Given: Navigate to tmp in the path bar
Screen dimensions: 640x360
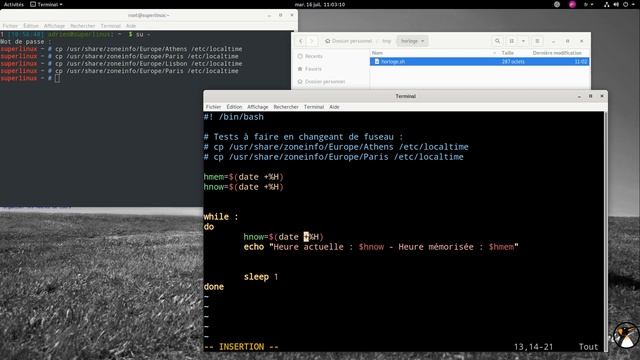Looking at the screenshot, I should tap(387, 41).
